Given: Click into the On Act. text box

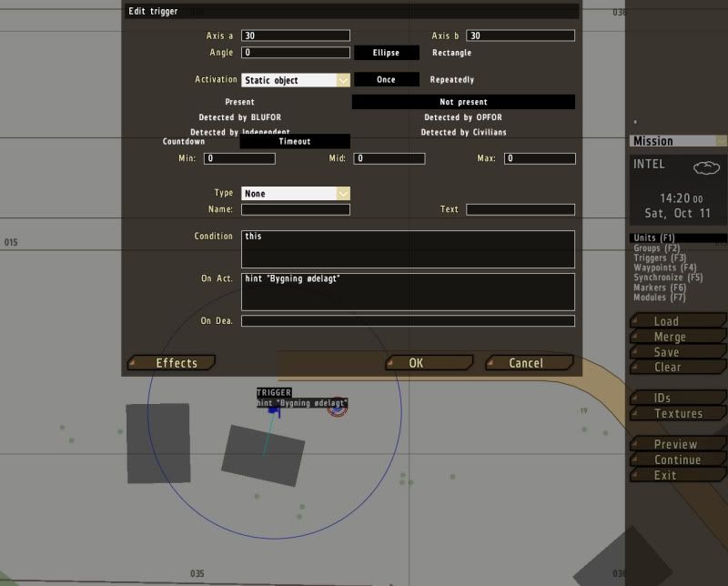Looking at the screenshot, I should (x=409, y=291).
